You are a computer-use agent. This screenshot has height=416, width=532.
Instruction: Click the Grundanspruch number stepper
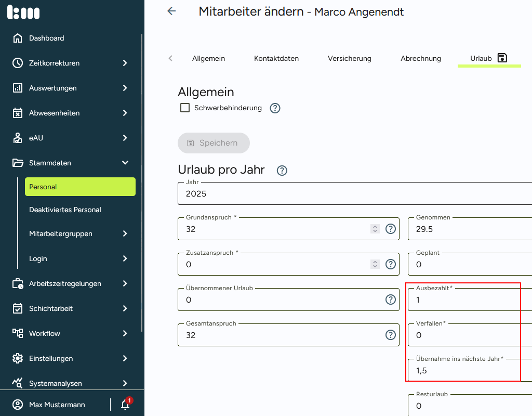[375, 229]
